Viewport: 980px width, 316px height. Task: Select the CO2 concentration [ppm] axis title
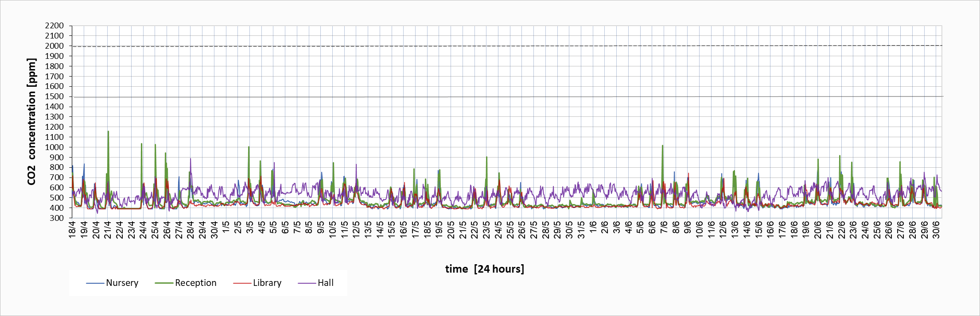(31, 122)
